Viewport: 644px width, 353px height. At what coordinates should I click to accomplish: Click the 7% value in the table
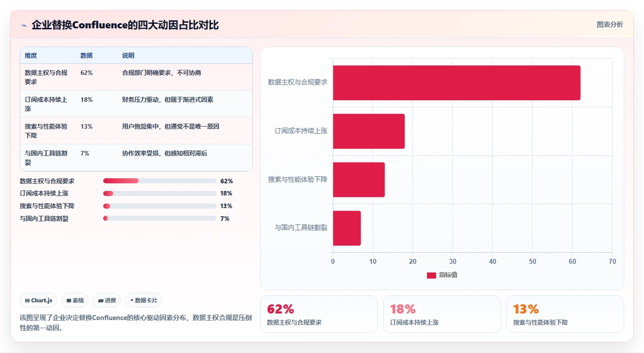click(x=85, y=153)
